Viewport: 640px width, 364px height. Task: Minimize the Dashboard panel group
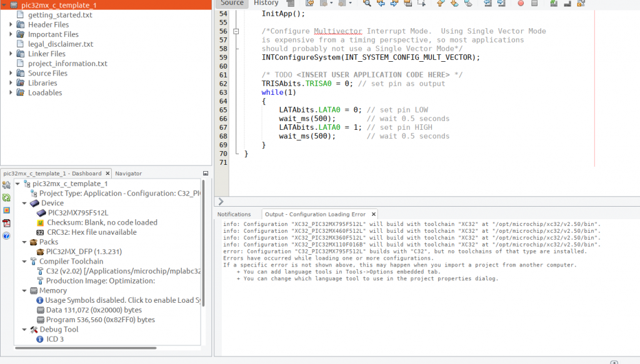tap(206, 173)
